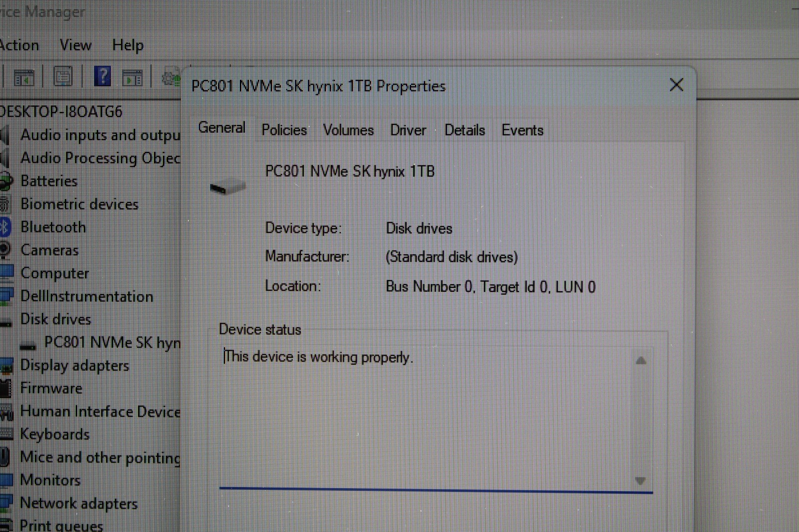Click the Keyboards icon in device tree
This screenshot has height=532, width=799.
click(x=6, y=433)
